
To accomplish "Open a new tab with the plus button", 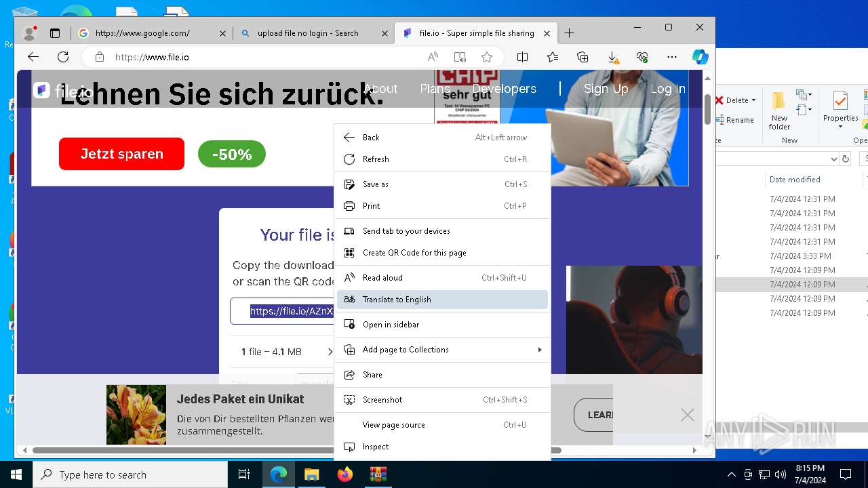I will point(569,33).
